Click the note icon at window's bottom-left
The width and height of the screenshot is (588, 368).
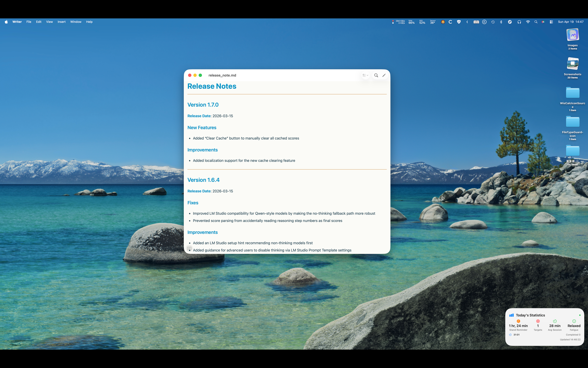click(189, 248)
